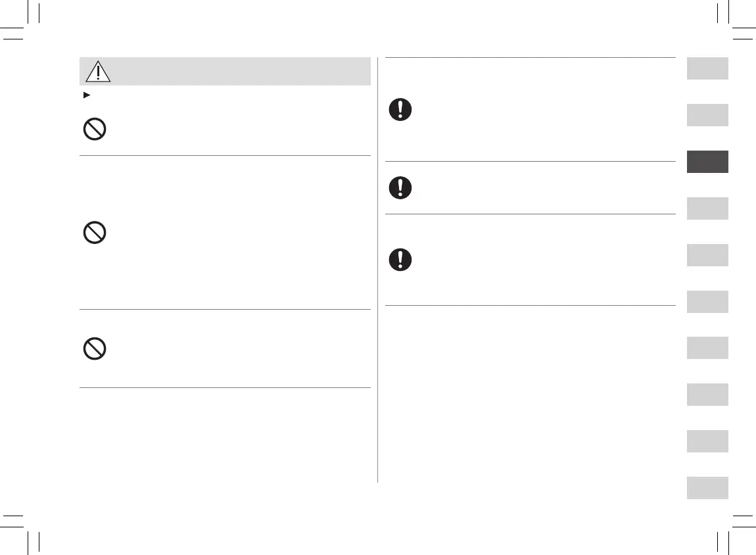Select the dark highlighted side tab

pyautogui.click(x=707, y=162)
